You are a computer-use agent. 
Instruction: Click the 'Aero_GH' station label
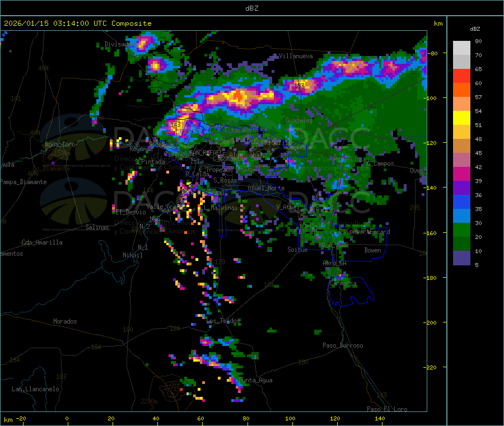coord(335,263)
